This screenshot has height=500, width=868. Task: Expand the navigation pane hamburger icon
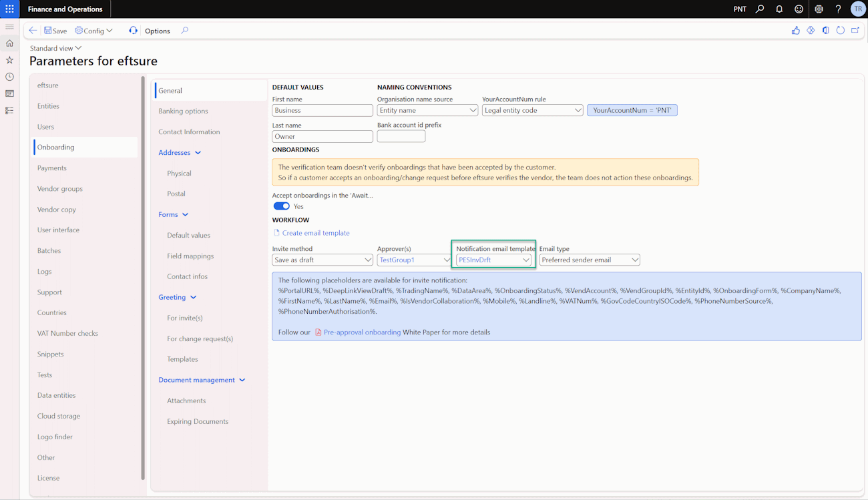click(x=9, y=27)
